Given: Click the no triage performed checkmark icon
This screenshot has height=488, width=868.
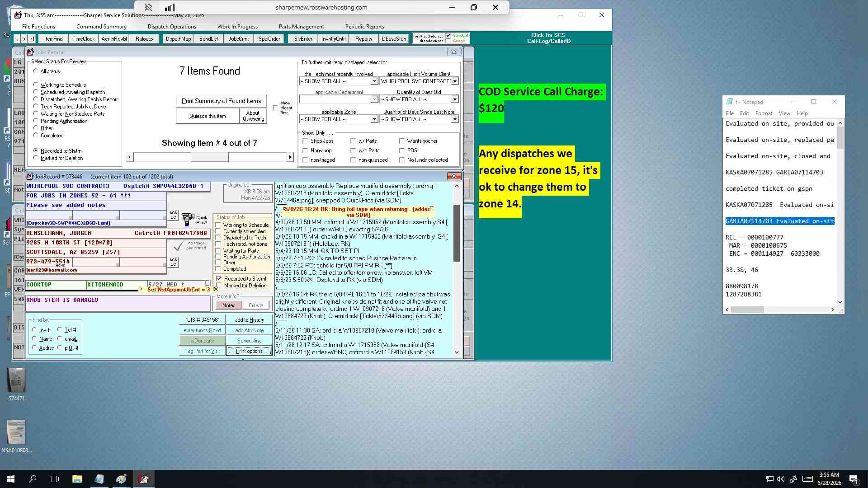Looking at the screenshot, I should 179,246.
